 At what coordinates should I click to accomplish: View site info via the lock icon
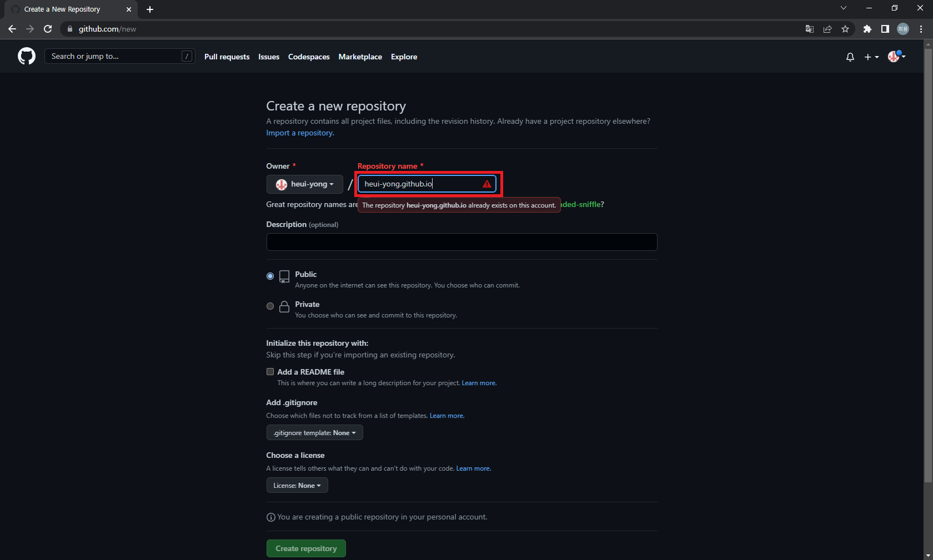[x=70, y=29]
